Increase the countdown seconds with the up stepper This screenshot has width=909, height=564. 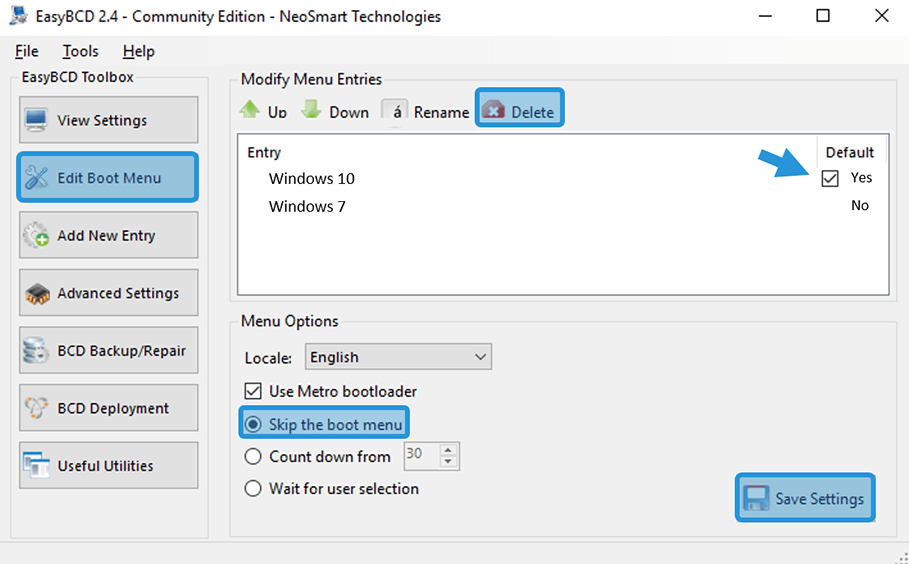point(449,450)
